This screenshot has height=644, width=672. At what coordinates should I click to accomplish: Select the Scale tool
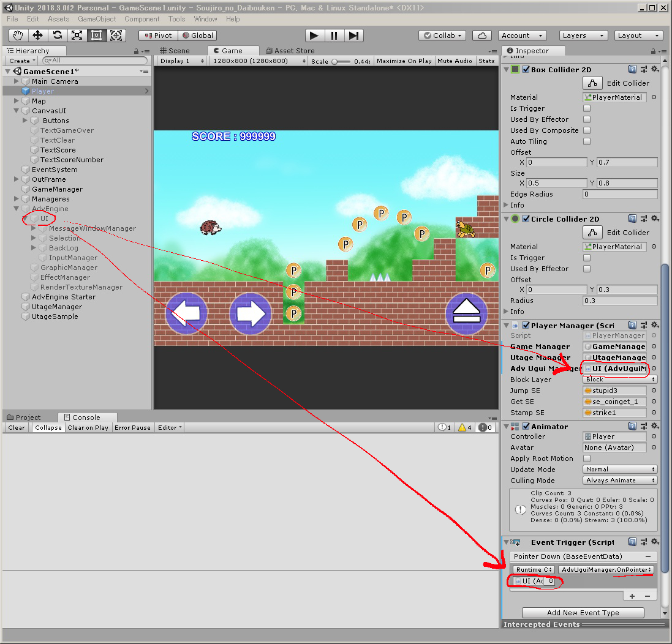(x=77, y=36)
